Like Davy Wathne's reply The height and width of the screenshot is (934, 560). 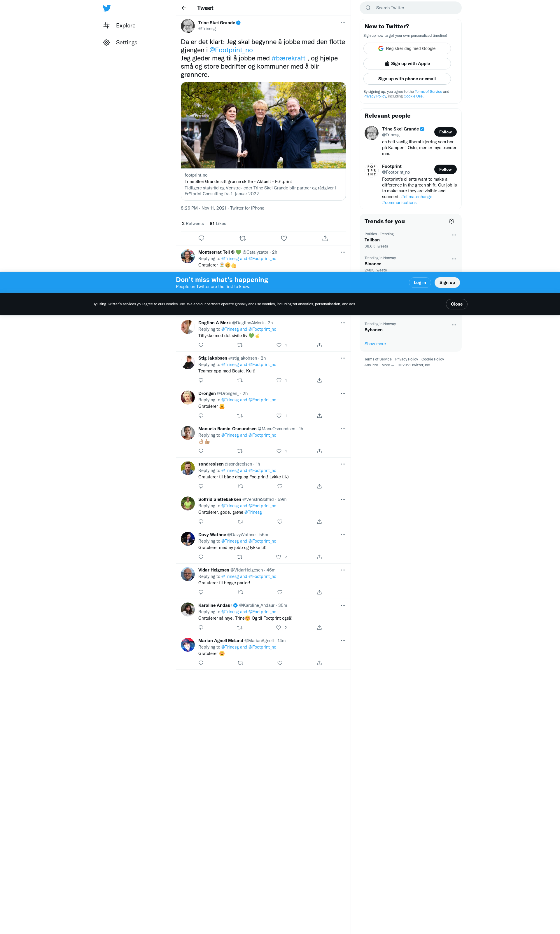click(279, 557)
